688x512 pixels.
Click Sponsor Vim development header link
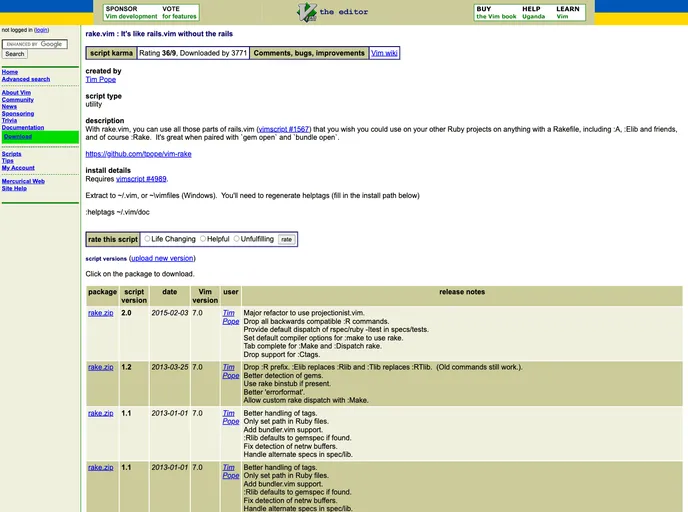tap(131, 13)
